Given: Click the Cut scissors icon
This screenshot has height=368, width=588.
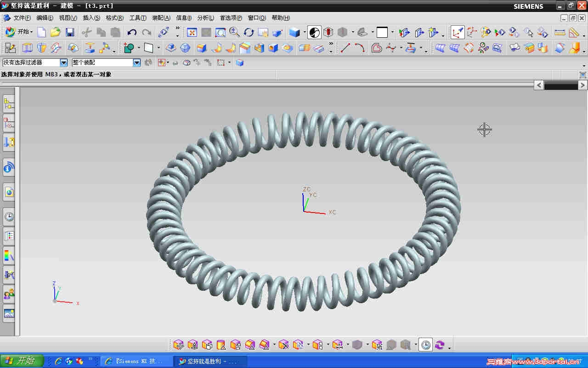Looking at the screenshot, I should point(87,32).
